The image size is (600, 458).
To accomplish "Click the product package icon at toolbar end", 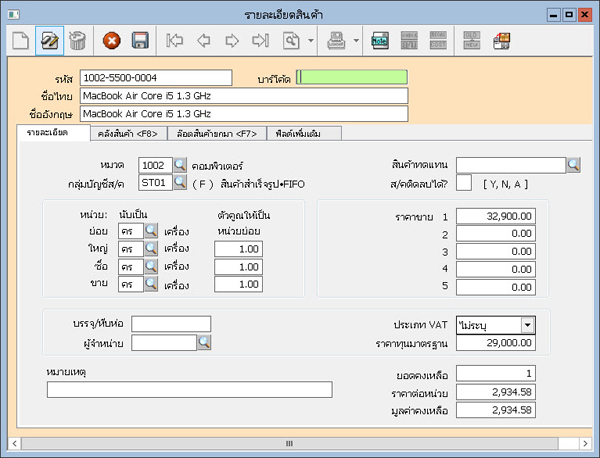I will tap(501, 41).
